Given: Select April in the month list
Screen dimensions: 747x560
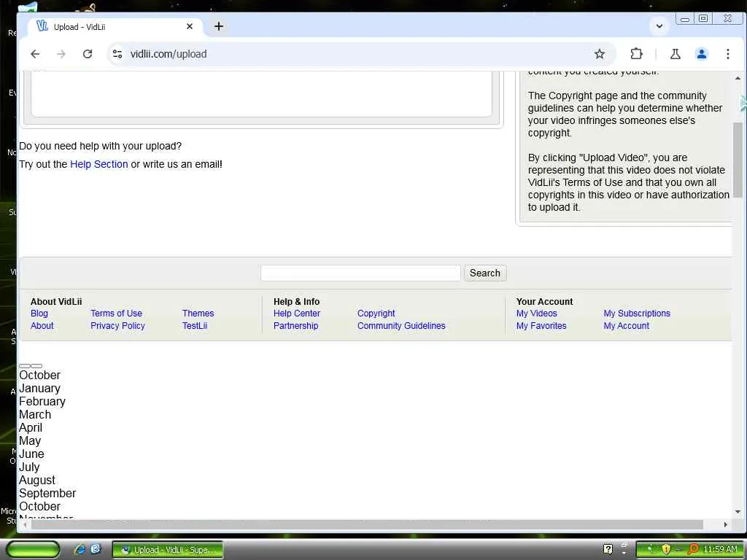Looking at the screenshot, I should point(31,427).
